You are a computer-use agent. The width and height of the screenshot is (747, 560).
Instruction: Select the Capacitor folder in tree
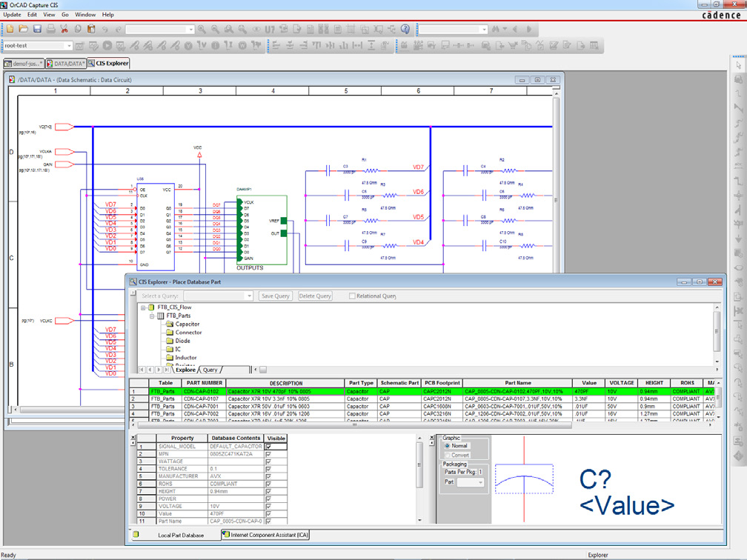(183, 324)
